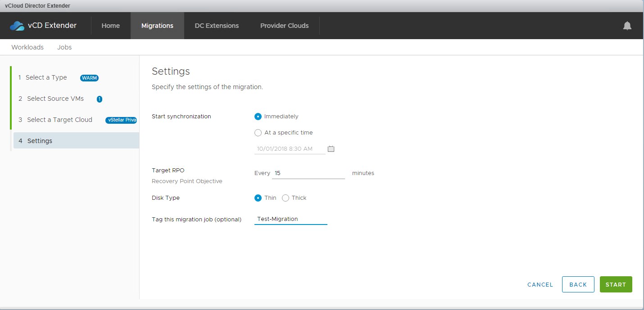Click the Target RPO minutes field
The image size is (644, 310).
308,173
